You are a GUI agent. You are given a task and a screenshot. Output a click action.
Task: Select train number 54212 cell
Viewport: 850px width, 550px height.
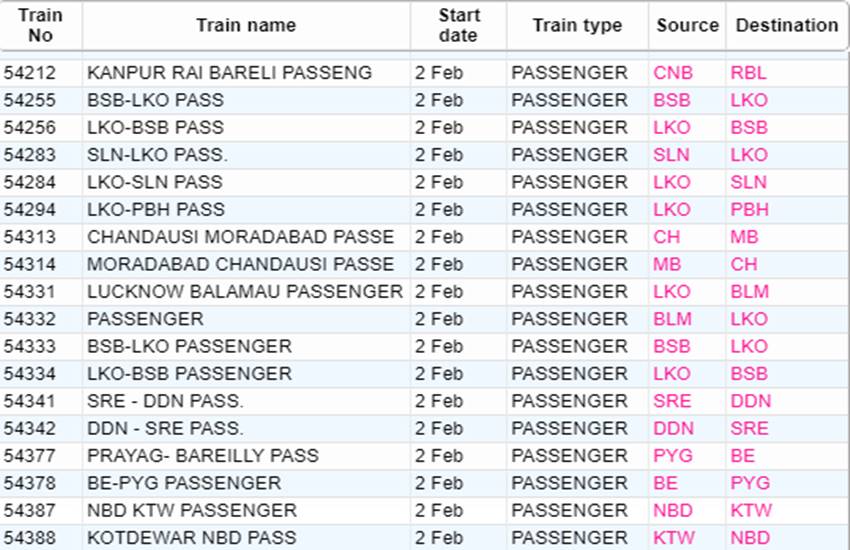point(30,73)
